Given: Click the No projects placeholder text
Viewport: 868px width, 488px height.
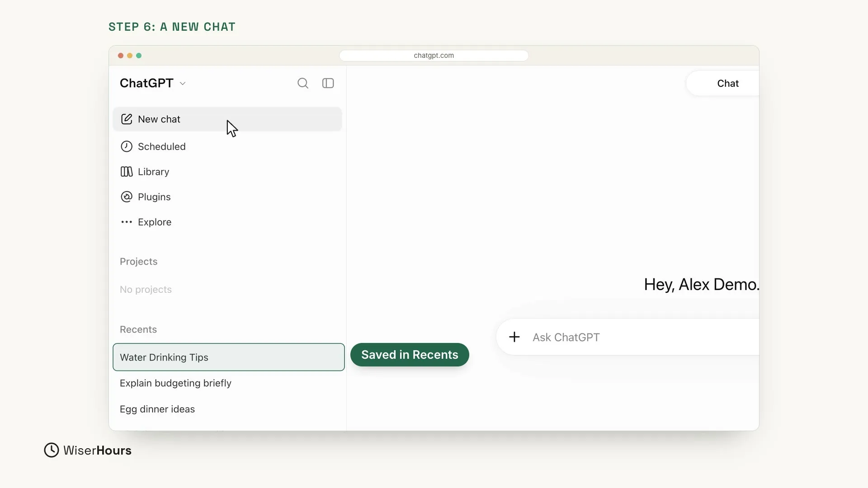Looking at the screenshot, I should tap(146, 290).
